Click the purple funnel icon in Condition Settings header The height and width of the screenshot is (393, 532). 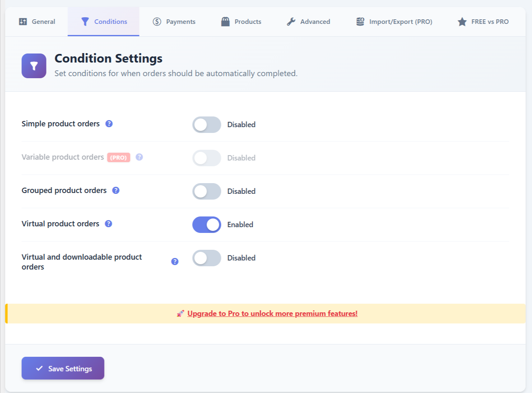coord(34,66)
